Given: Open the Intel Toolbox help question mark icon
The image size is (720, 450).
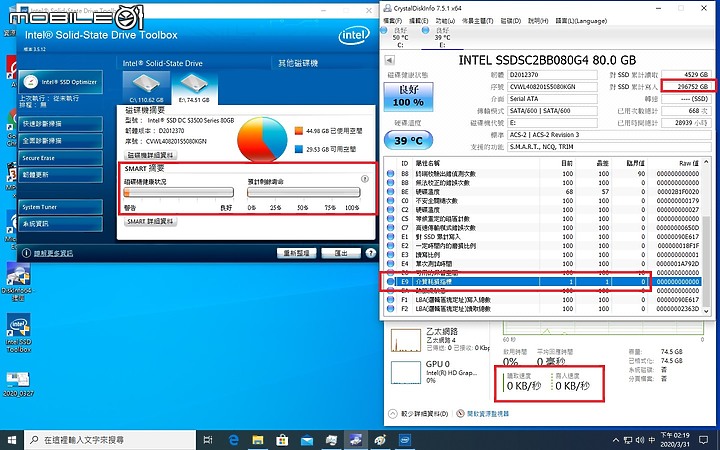Looking at the screenshot, I should click(371, 253).
